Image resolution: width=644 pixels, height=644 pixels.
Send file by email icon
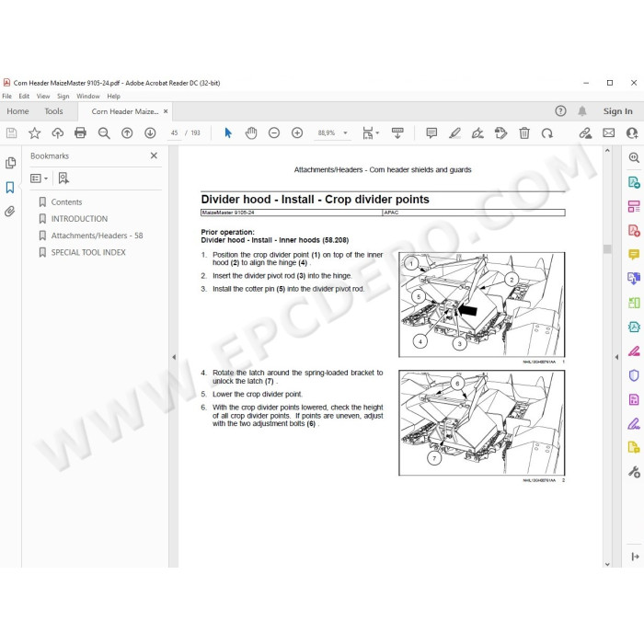click(609, 133)
